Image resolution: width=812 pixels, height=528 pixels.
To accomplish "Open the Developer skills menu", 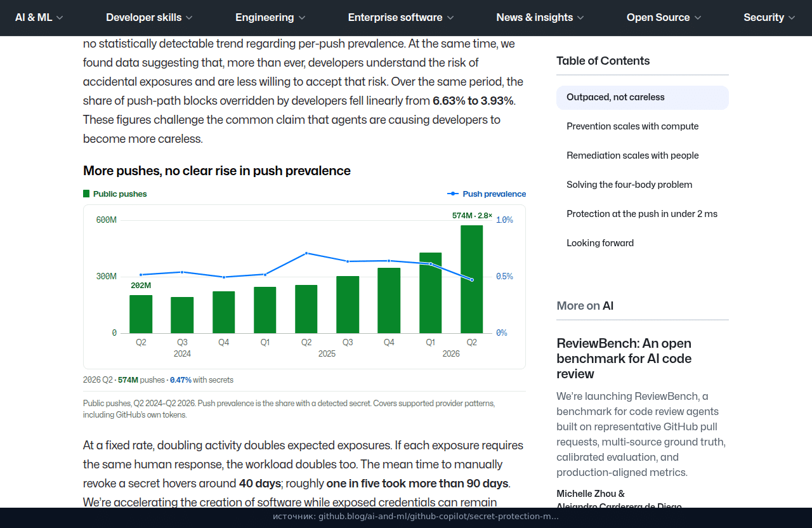I will (x=149, y=18).
